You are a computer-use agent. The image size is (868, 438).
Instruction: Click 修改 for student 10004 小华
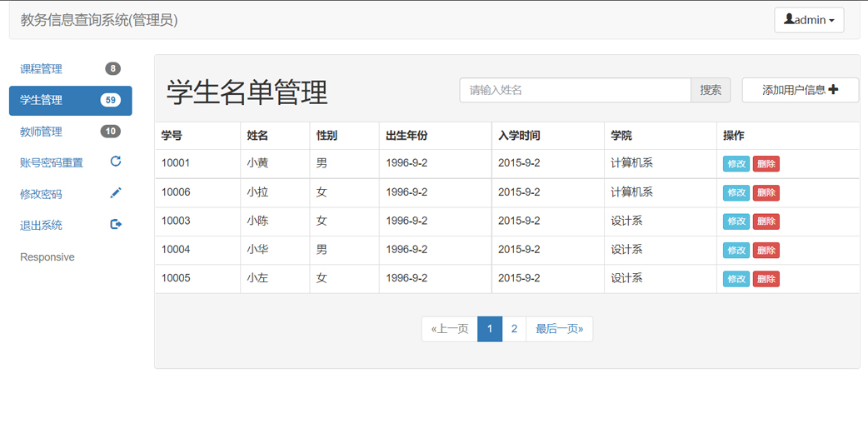[736, 250]
